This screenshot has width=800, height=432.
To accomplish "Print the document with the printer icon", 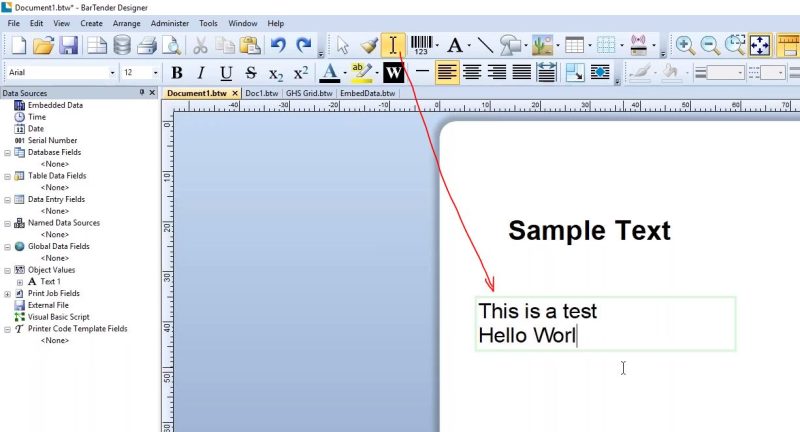I will click(x=147, y=45).
